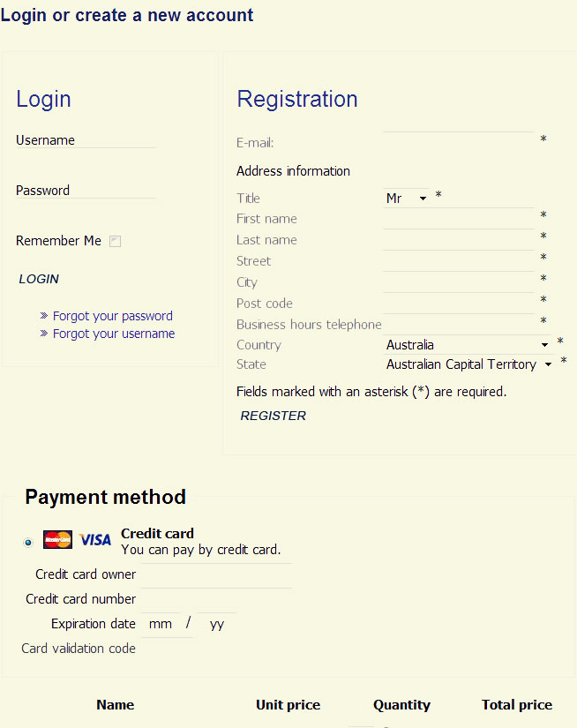Click the VISA logo icon
This screenshot has height=728, width=577.
pos(95,540)
